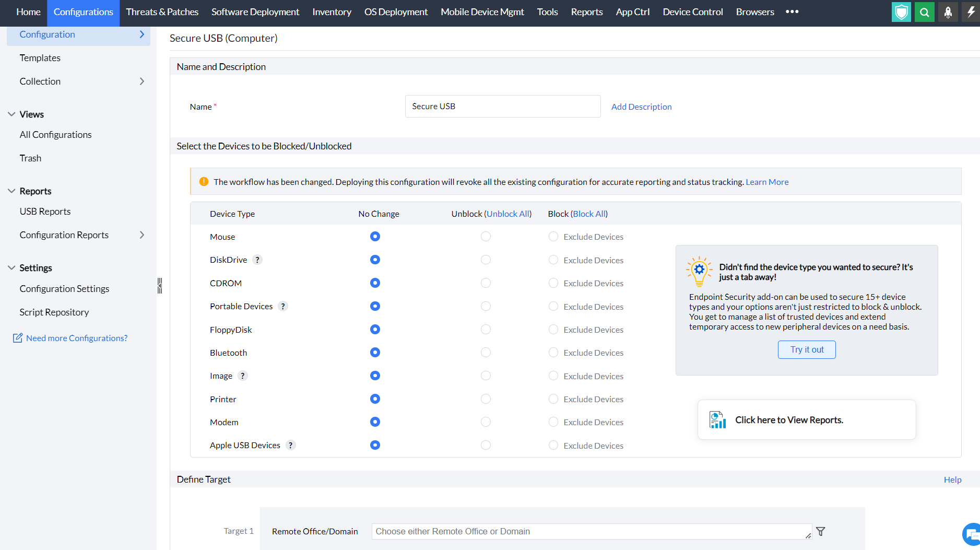Image resolution: width=980 pixels, height=550 pixels.
Task: Select Unblock radio for Mouse
Action: (x=486, y=237)
